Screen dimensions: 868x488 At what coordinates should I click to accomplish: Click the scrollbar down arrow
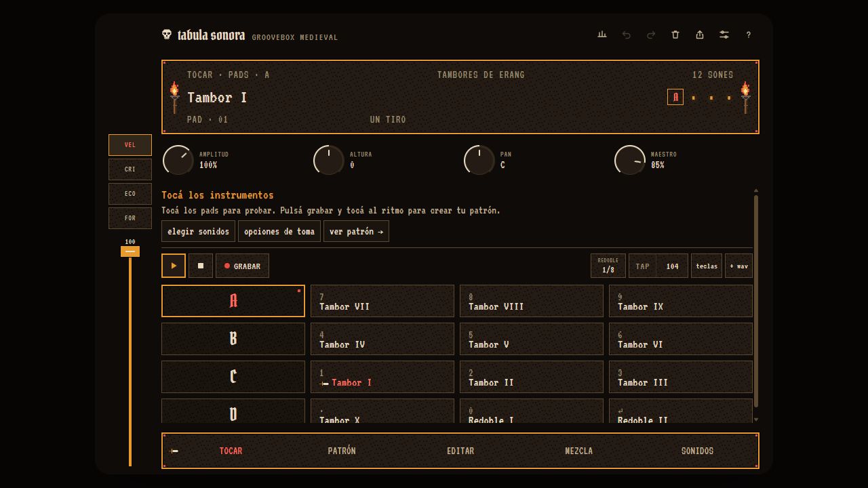tap(756, 420)
